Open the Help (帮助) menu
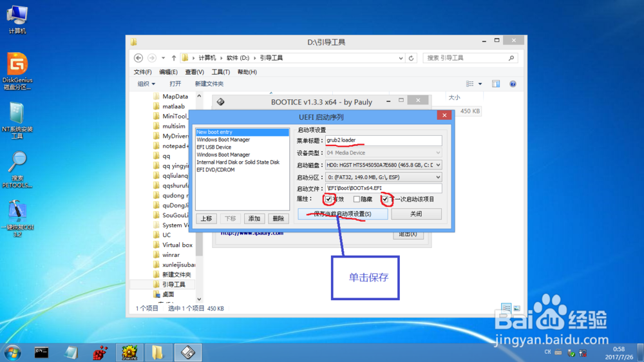The width and height of the screenshot is (644, 362). (247, 72)
